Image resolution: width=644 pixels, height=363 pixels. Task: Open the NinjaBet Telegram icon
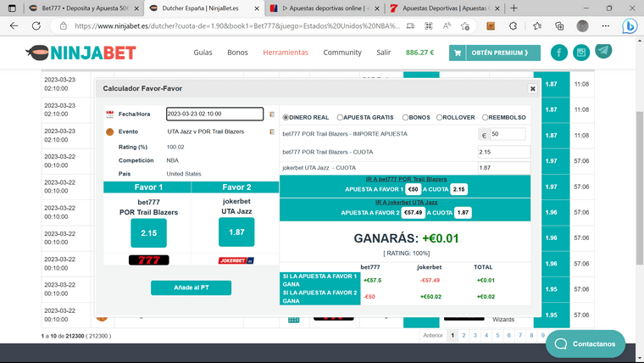(x=603, y=51)
